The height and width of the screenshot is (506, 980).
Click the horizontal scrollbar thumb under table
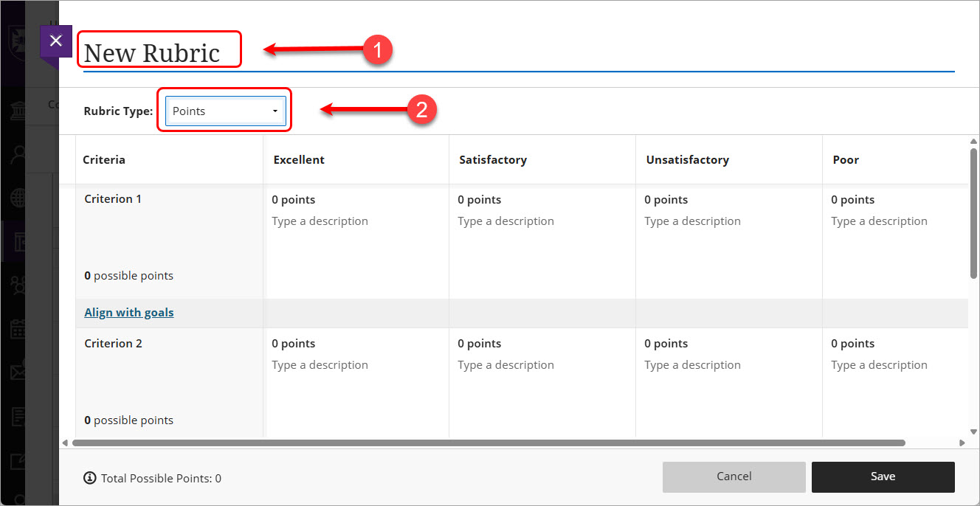pos(489,443)
